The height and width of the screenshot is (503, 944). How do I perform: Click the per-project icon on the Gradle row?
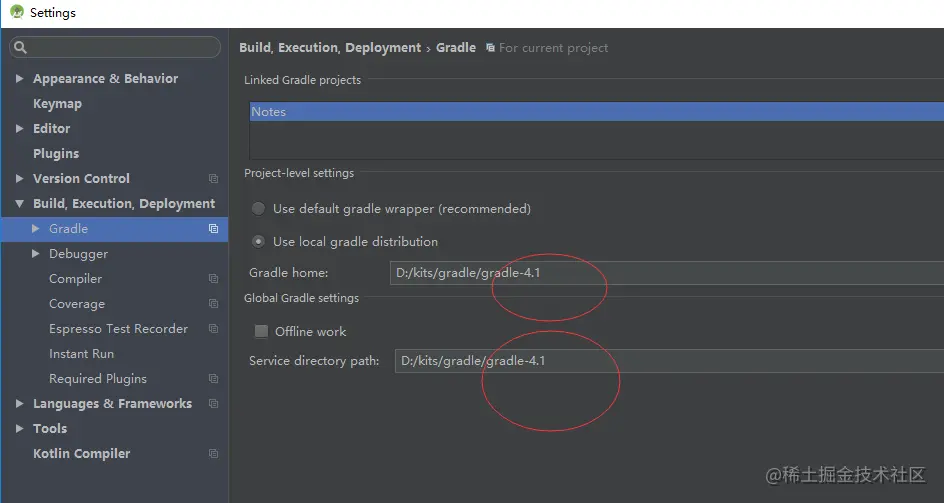tap(213, 228)
